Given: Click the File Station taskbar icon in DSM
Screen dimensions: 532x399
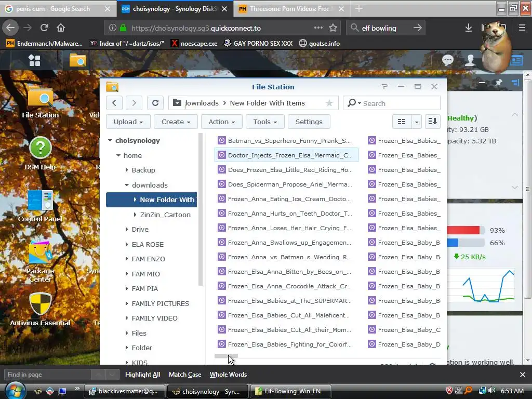Looking at the screenshot, I should tap(78, 60).
